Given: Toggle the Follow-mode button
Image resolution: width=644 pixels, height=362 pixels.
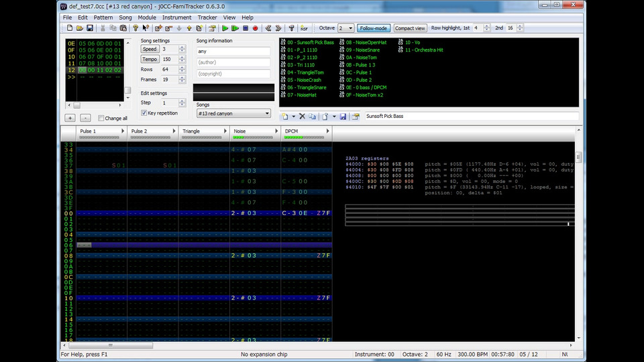Looking at the screenshot, I should 373,28.
